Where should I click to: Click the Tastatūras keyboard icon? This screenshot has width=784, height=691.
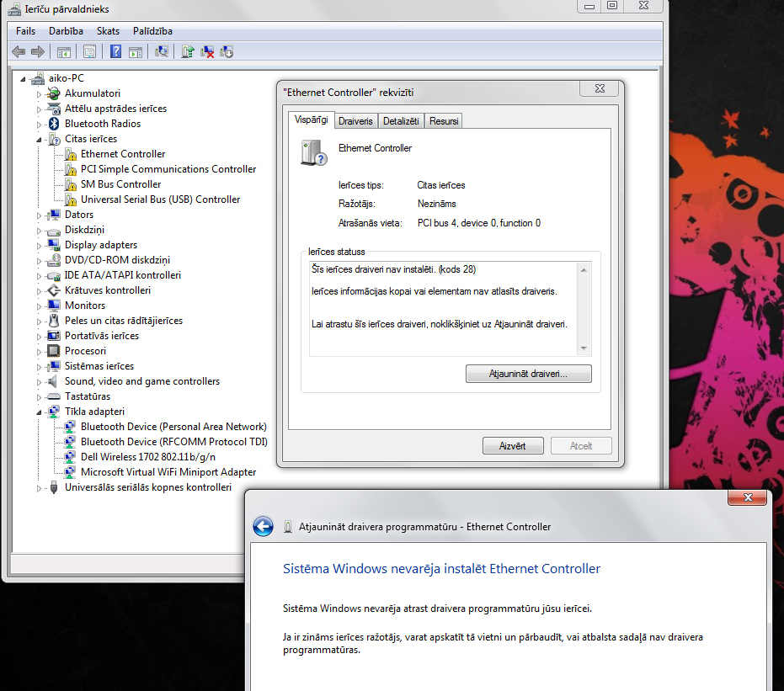pyautogui.click(x=54, y=396)
